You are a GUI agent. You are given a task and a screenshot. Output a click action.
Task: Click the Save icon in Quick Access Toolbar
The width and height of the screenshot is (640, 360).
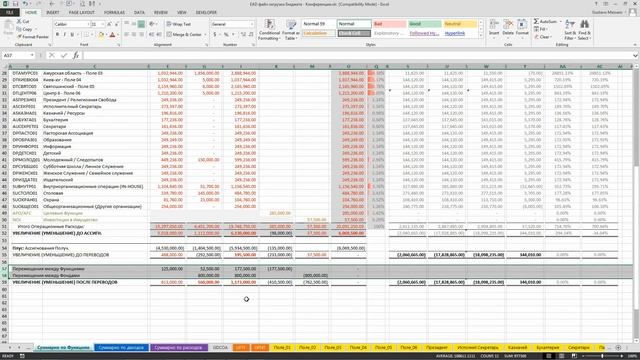[x=16, y=4]
